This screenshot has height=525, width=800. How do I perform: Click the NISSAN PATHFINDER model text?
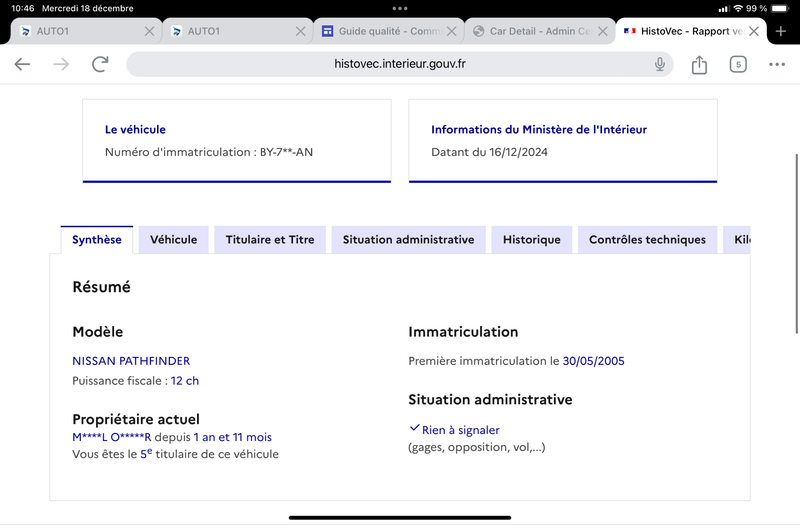point(131,361)
